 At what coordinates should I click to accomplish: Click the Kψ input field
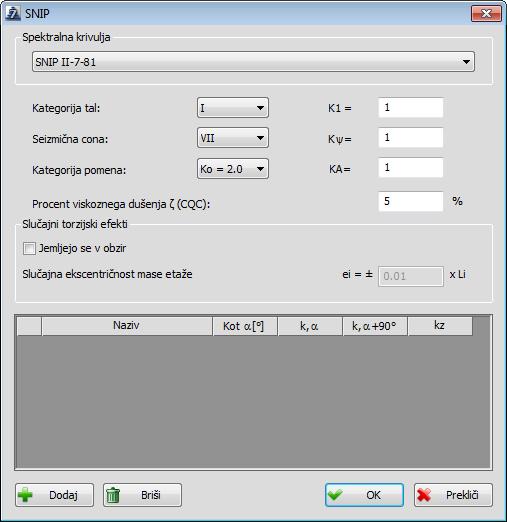tap(411, 138)
